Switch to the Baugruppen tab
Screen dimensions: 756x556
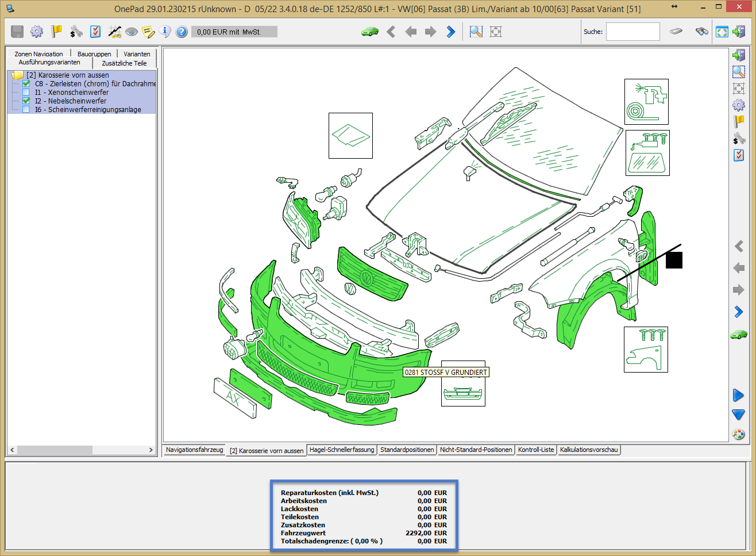pyautogui.click(x=94, y=54)
